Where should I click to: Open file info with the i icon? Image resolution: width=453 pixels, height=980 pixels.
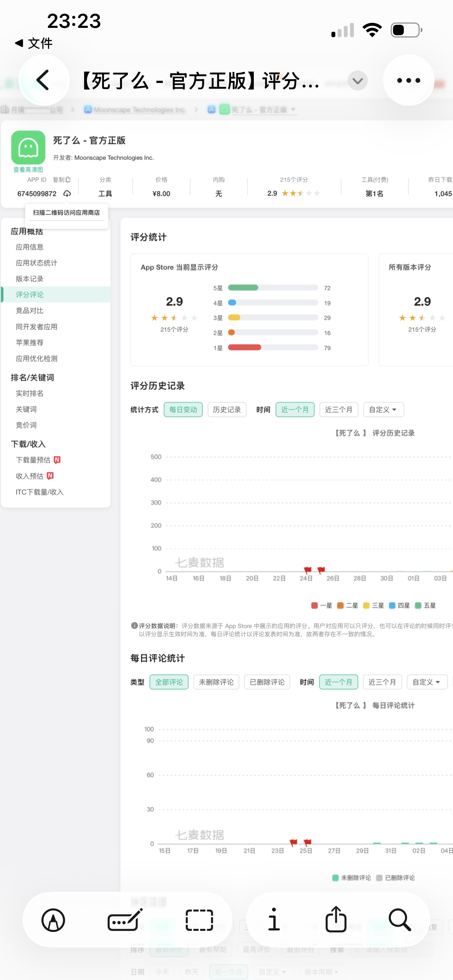[x=274, y=920]
